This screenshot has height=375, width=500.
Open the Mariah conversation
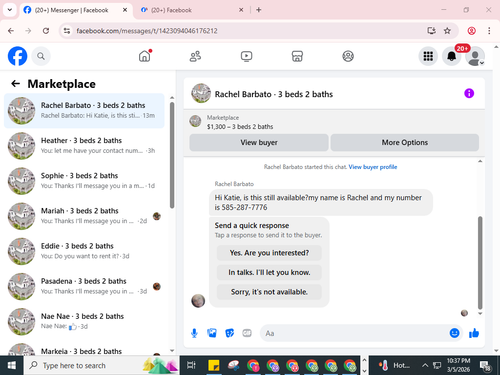(x=84, y=216)
